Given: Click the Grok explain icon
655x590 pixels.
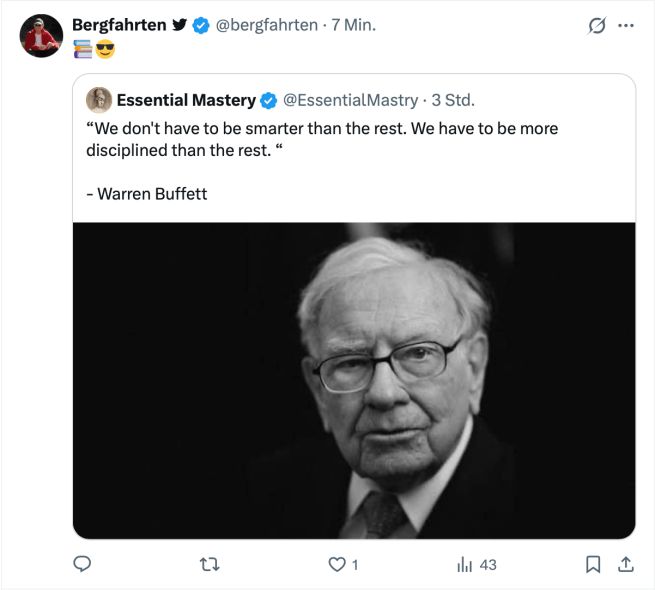Looking at the screenshot, I should [x=597, y=26].
